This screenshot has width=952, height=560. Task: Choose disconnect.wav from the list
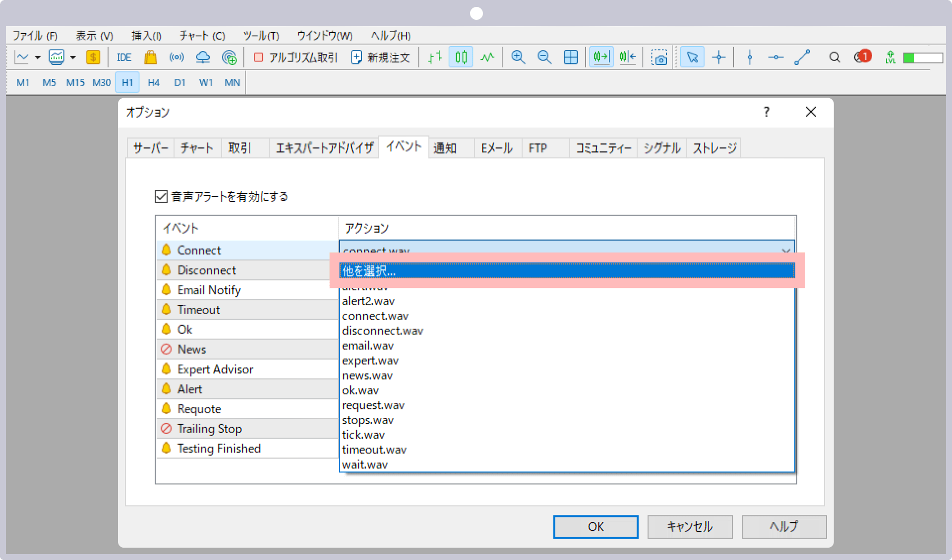coord(567,331)
